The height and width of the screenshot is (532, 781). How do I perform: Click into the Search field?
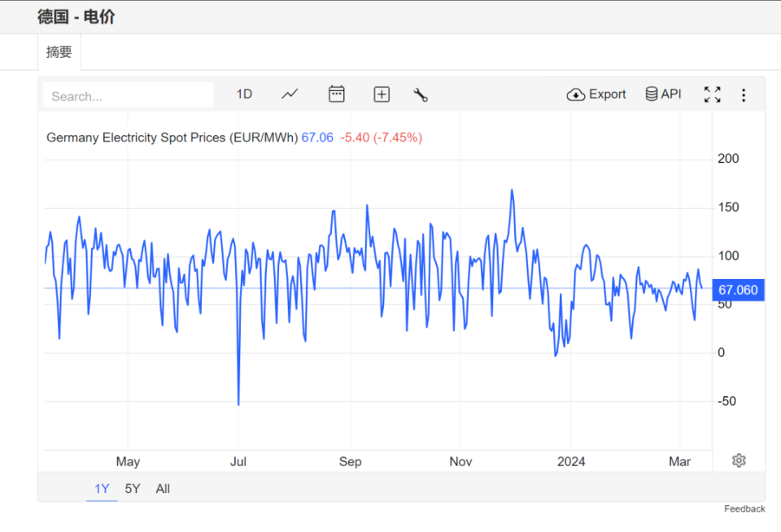click(129, 95)
